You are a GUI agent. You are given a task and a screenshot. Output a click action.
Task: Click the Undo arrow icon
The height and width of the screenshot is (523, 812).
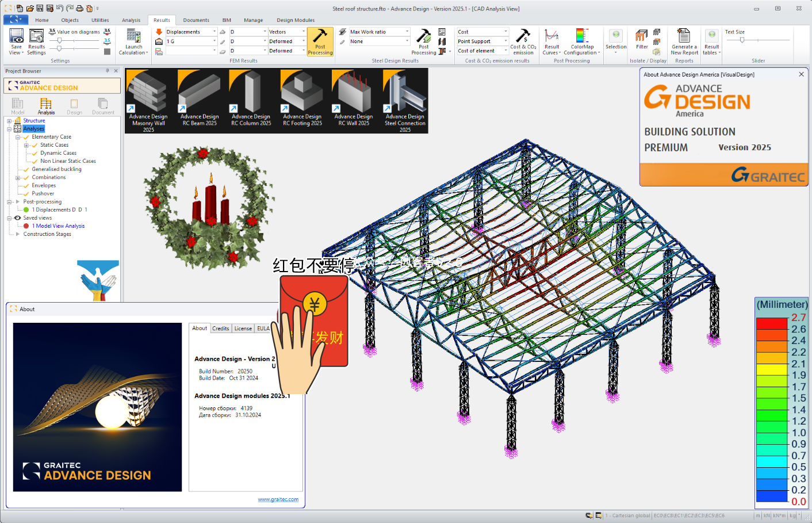[60, 9]
